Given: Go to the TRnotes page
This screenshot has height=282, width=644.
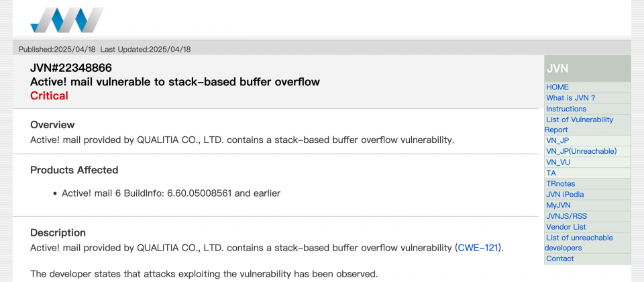Looking at the screenshot, I should [560, 184].
